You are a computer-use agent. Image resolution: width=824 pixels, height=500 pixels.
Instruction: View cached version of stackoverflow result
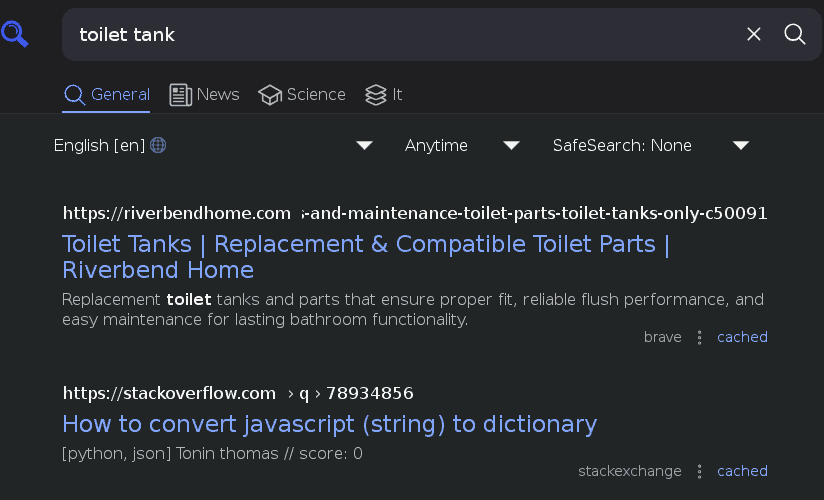[x=742, y=472]
